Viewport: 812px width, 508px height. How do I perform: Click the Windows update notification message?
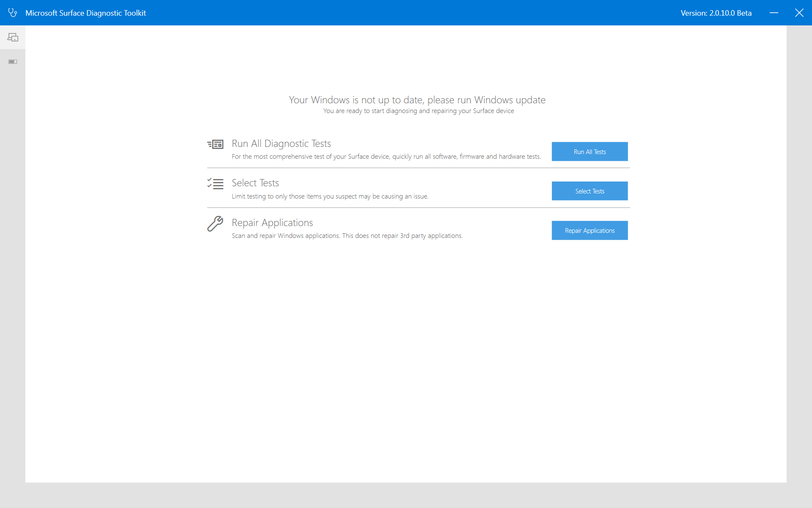point(417,99)
